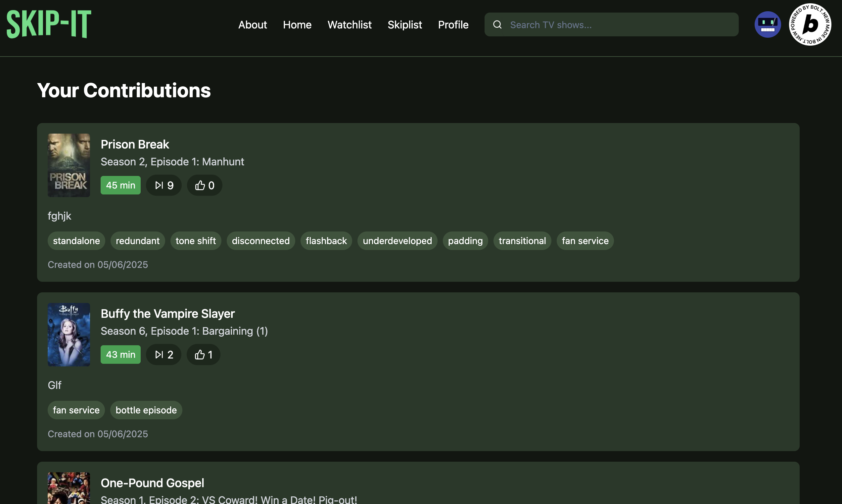
Task: Click the SKIP-IT logo
Action: tap(49, 24)
